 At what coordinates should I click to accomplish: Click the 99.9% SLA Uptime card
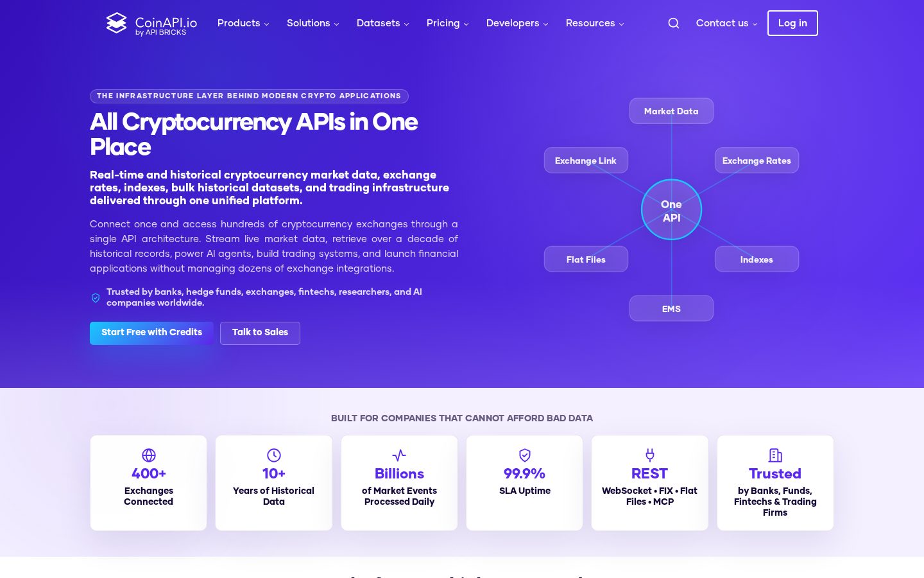pyautogui.click(x=525, y=483)
